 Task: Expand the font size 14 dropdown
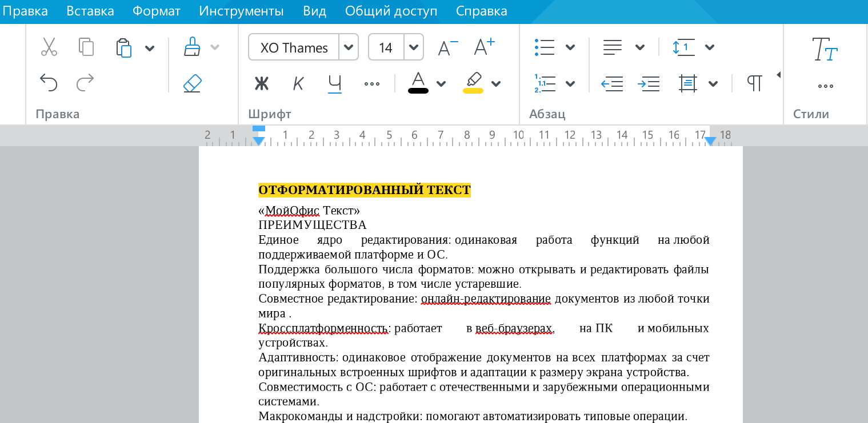click(414, 47)
